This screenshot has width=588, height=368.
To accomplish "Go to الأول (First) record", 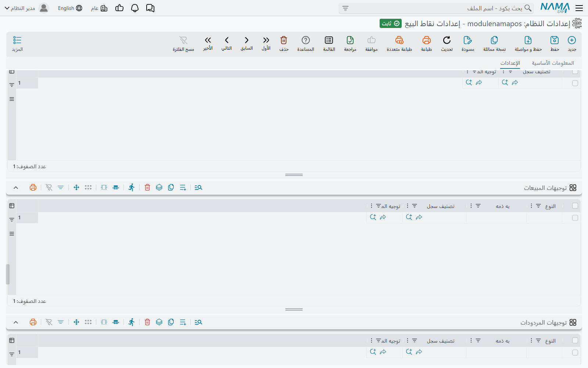I will 266,40.
